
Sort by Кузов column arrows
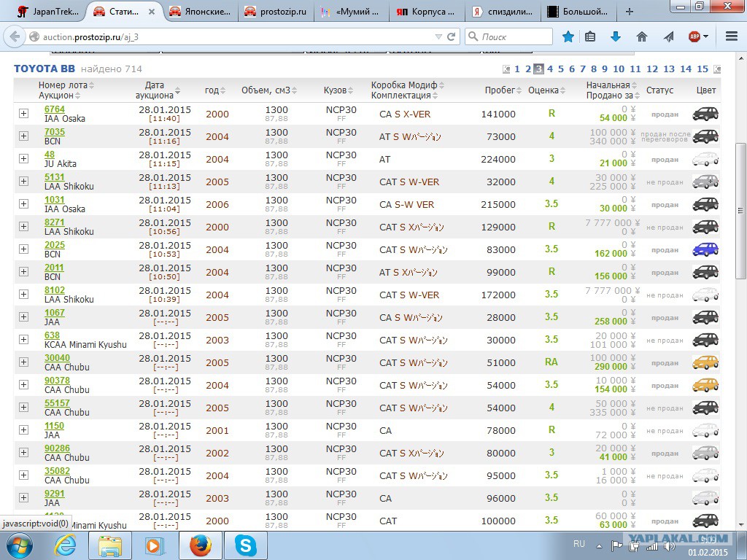coord(350,90)
